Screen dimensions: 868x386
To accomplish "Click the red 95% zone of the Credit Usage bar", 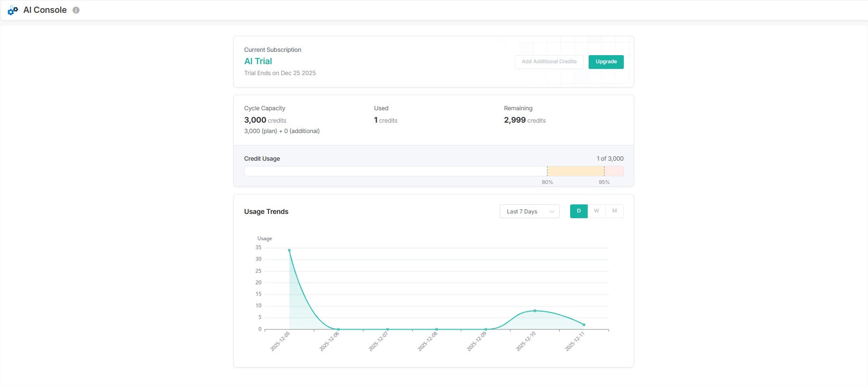I will [614, 171].
